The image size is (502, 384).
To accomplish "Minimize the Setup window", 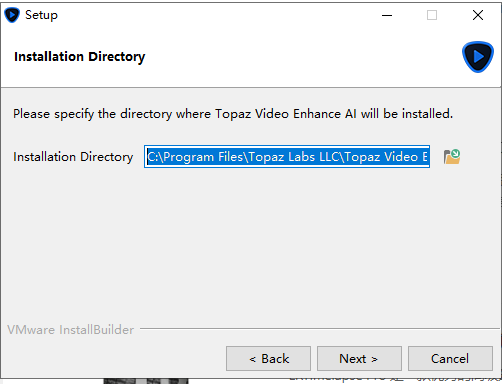I will [387, 15].
